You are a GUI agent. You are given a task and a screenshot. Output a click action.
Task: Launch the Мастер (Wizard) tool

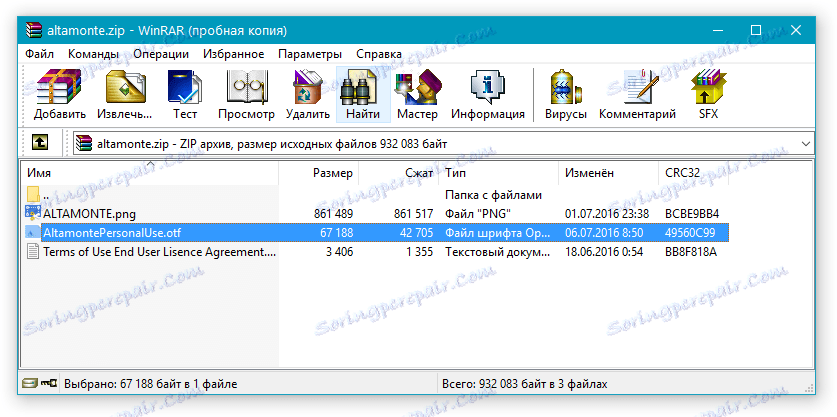pos(417,95)
